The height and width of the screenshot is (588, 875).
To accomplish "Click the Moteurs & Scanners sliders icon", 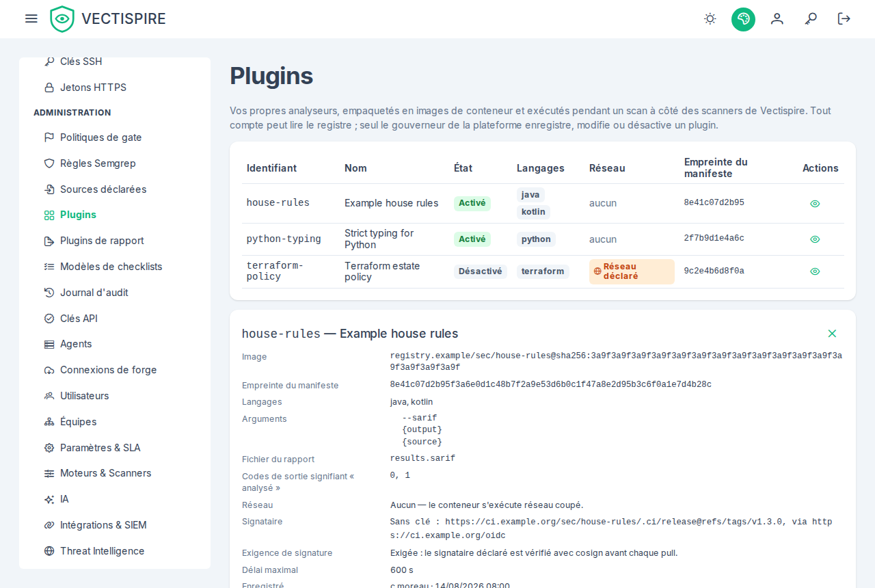I will (49, 473).
